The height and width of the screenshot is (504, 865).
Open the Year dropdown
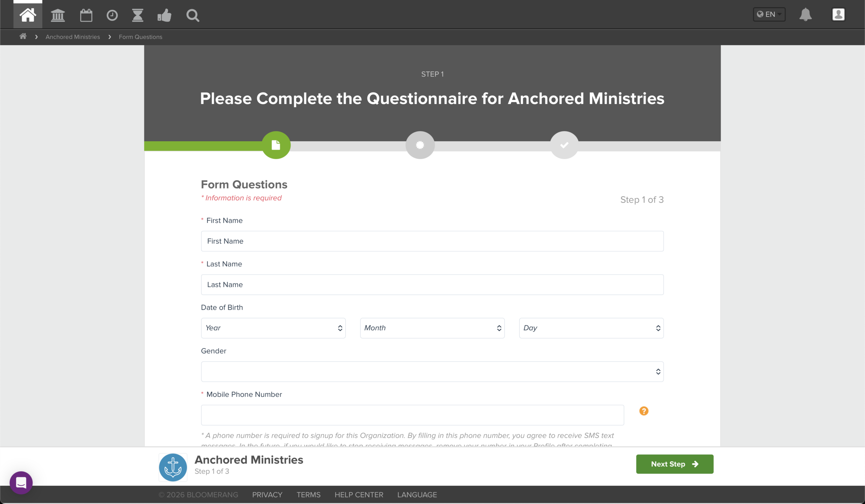pos(273,328)
